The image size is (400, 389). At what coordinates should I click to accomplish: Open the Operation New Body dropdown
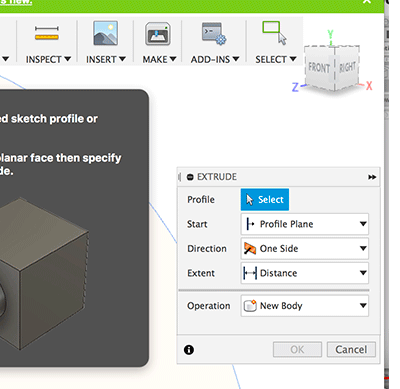[x=304, y=306]
